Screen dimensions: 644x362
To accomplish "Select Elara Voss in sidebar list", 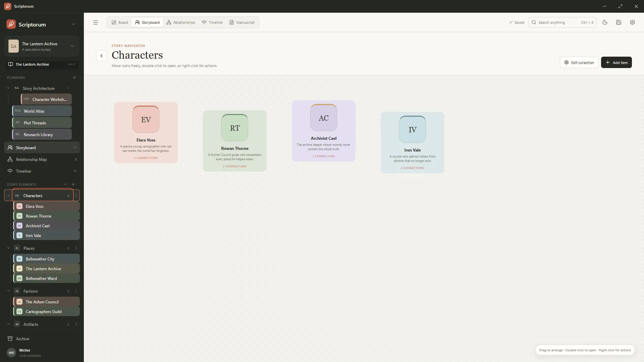I will 47,206.
